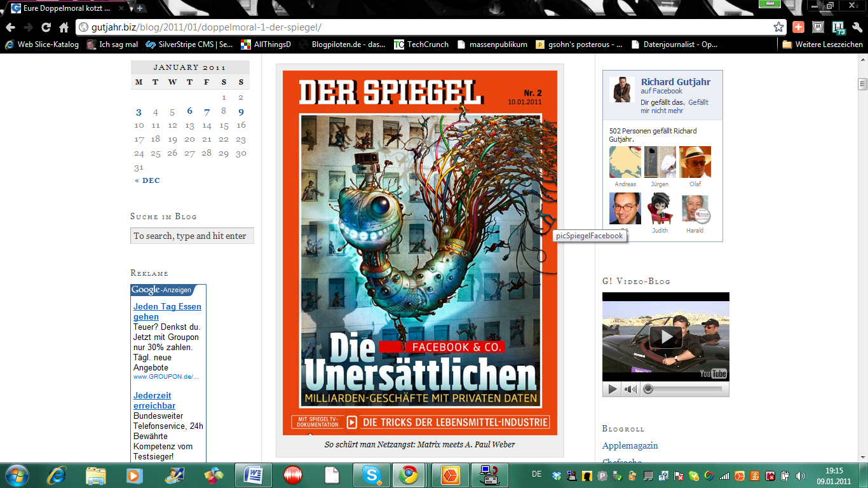Viewport: 868px width, 488px height.
Task: Go to the browser home page
Action: (64, 27)
